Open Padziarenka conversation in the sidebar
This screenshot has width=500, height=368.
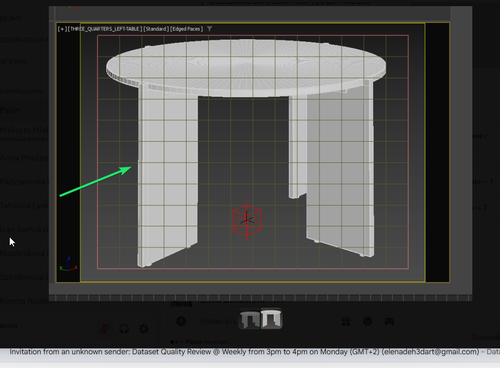point(24,182)
